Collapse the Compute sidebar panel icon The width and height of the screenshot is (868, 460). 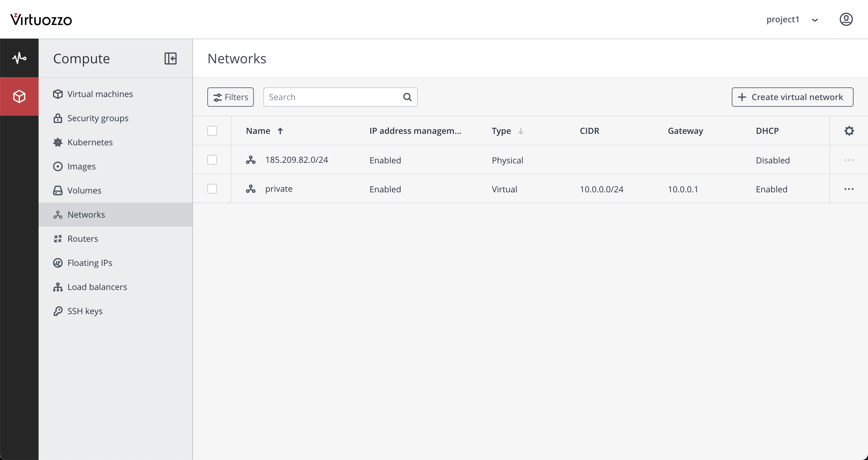(171, 58)
